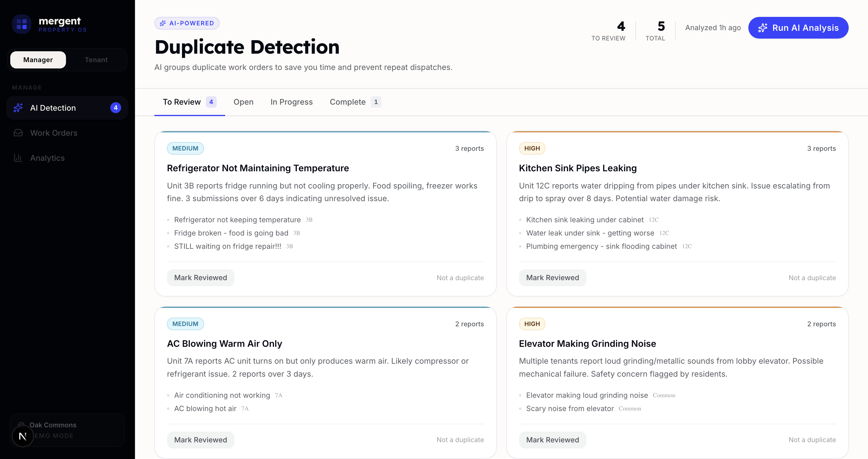The image size is (868, 459).
Task: Click '2 reports' on Elevator card
Action: [x=822, y=324]
